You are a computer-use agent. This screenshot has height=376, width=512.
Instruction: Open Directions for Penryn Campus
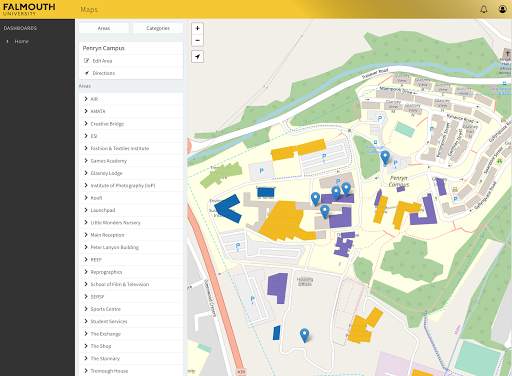click(104, 73)
